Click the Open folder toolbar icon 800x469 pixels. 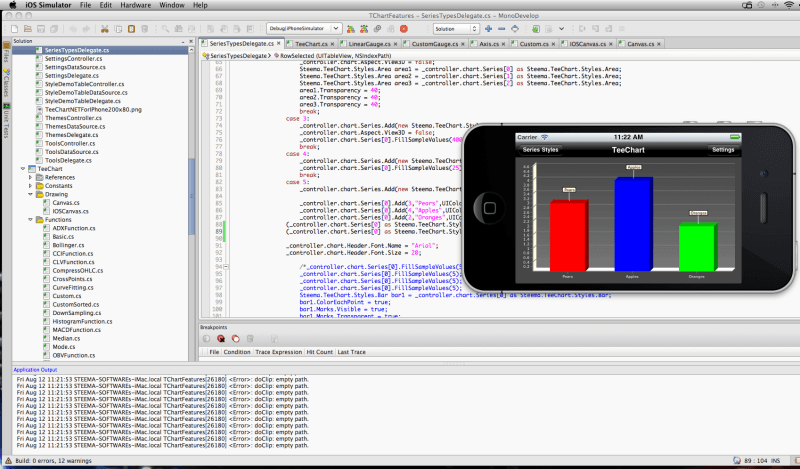[x=28, y=29]
